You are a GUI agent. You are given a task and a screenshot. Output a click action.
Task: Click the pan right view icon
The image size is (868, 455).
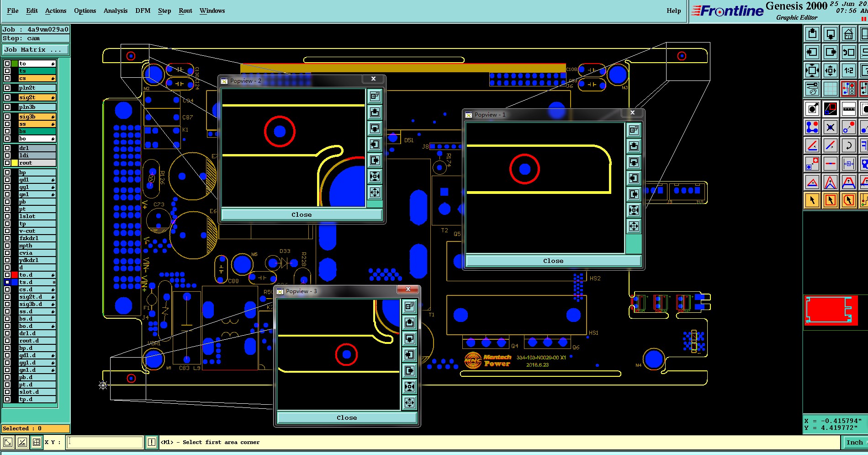click(x=831, y=52)
